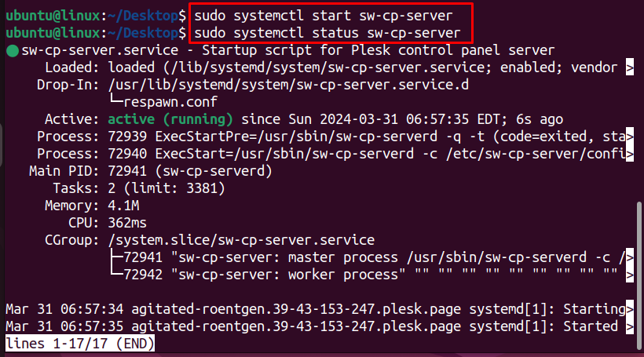This screenshot has width=644, height=357.
Task: Click the 'Mar 31 06:57:34' log timestamp
Action: [64, 309]
